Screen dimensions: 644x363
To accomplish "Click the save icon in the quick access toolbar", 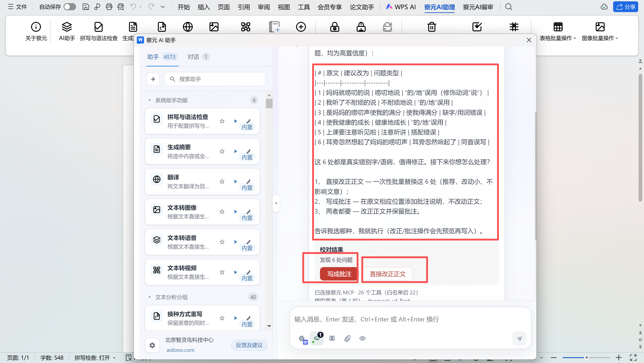I will tap(86, 7).
